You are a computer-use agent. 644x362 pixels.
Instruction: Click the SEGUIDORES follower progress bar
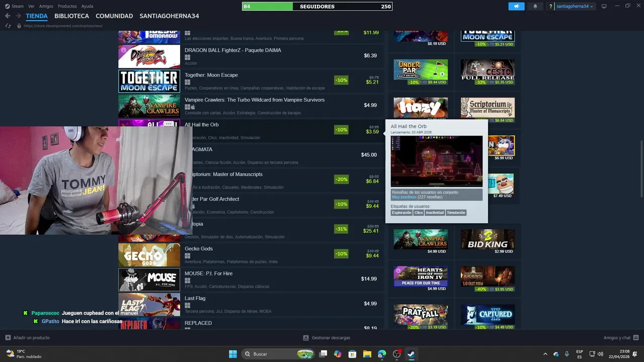coord(317,7)
